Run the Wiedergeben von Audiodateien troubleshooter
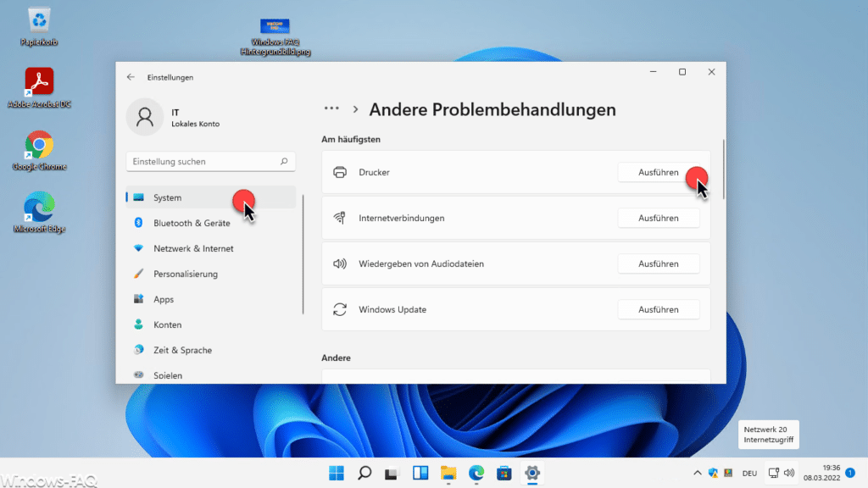Screen dimensions: 868x488 pyautogui.click(x=658, y=264)
